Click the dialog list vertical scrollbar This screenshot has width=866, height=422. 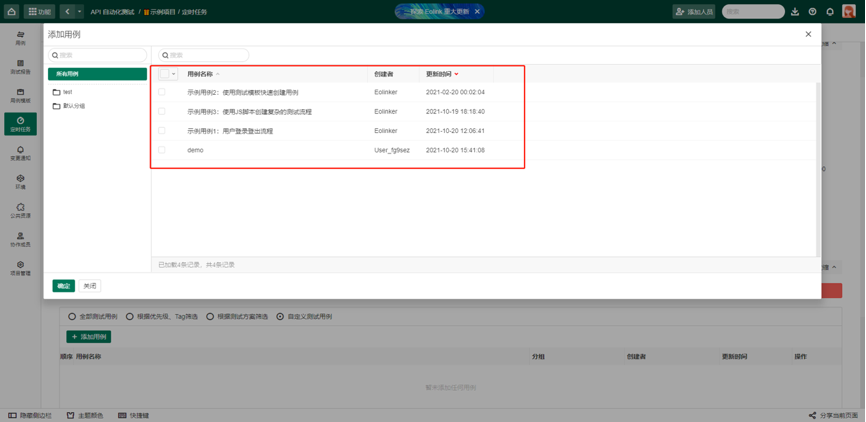pyautogui.click(x=819, y=168)
